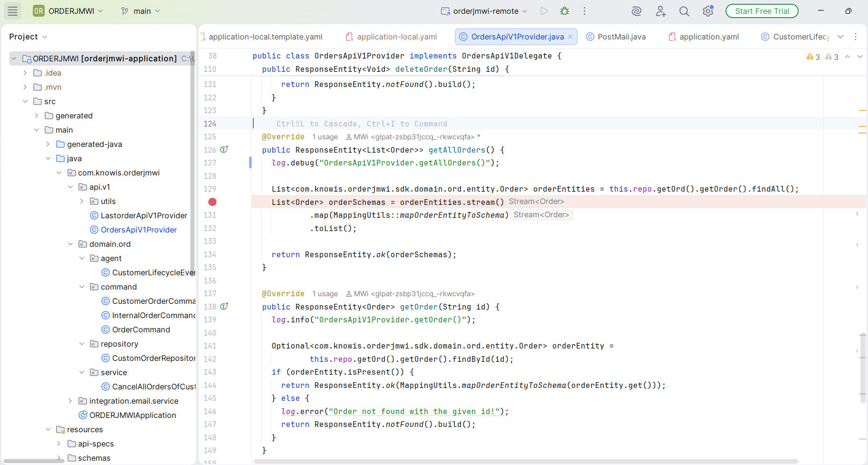Open the main hamburger menu
868x465 pixels.
[x=12, y=11]
